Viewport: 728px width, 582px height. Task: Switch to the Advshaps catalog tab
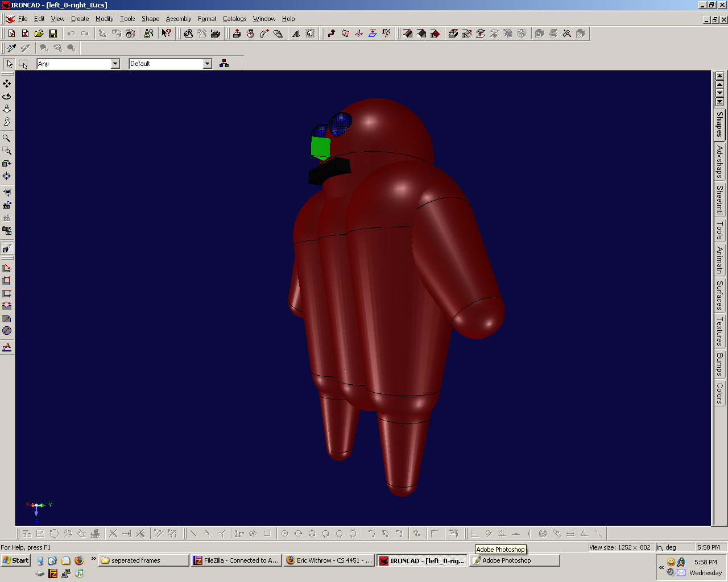pos(719,161)
